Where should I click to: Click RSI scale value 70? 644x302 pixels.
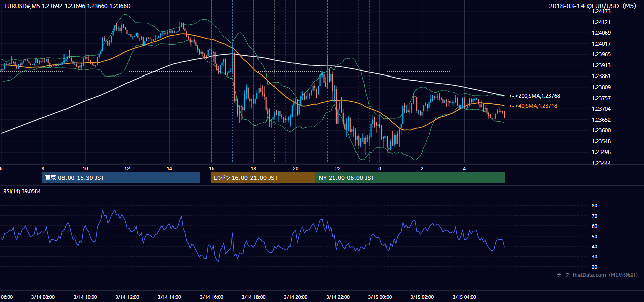(594, 216)
